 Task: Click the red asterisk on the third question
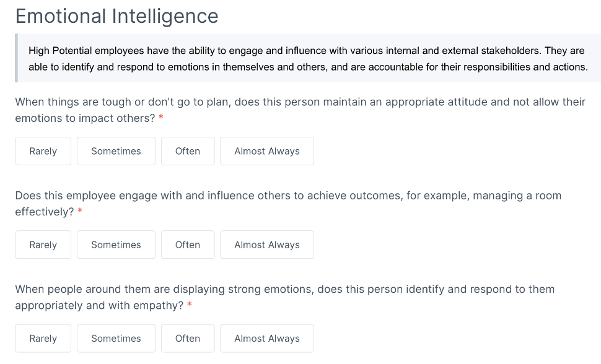(189, 305)
